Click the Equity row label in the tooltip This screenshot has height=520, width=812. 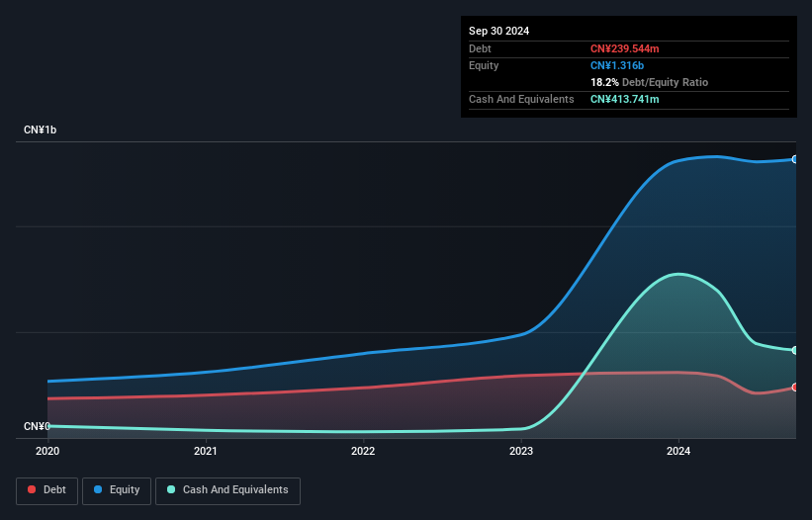pyautogui.click(x=484, y=65)
